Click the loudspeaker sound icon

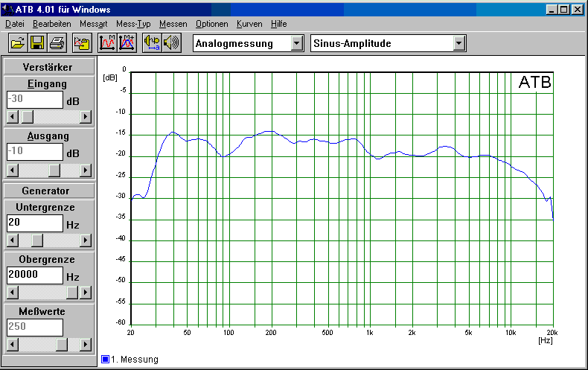pyautogui.click(x=172, y=43)
